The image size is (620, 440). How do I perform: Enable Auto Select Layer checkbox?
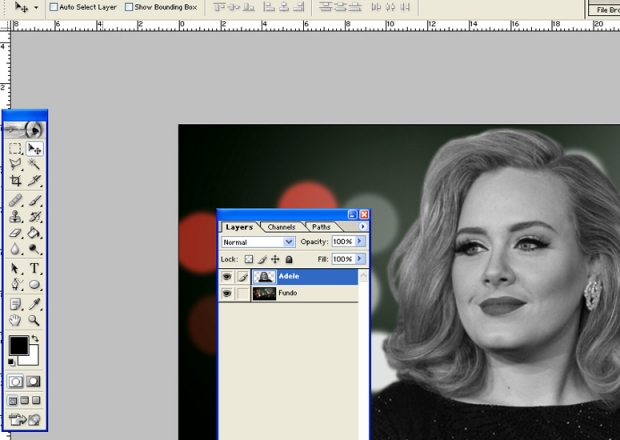(x=53, y=6)
